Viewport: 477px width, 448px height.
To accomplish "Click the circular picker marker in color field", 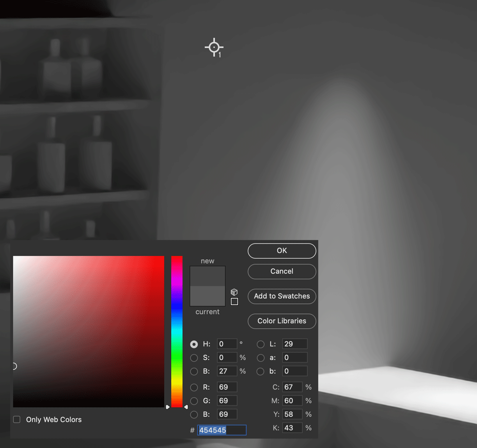I will click(14, 366).
